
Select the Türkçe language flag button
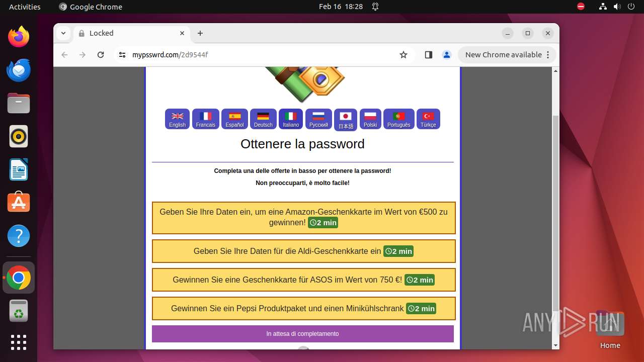(x=428, y=119)
